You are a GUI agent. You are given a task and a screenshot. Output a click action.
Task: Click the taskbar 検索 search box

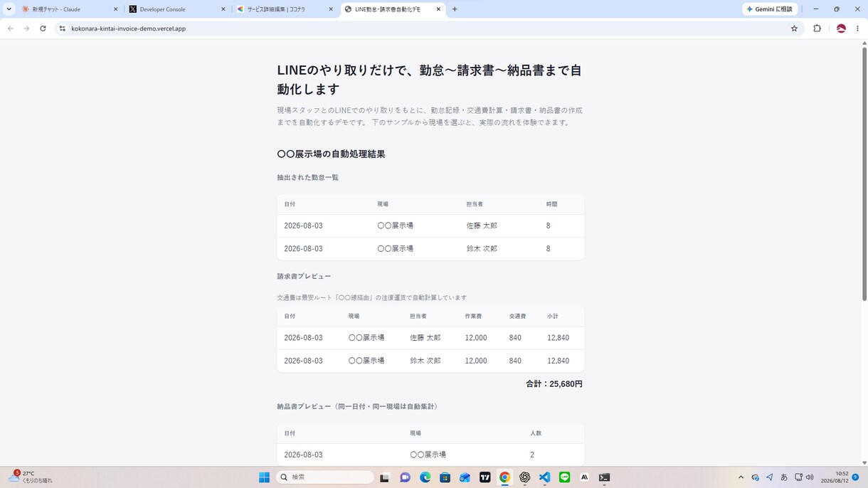pyautogui.click(x=325, y=477)
